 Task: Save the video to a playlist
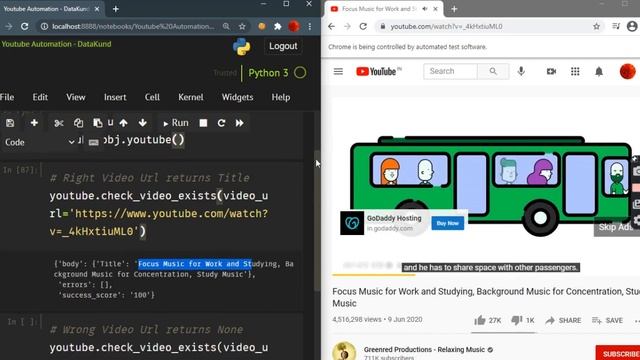pos(607,320)
